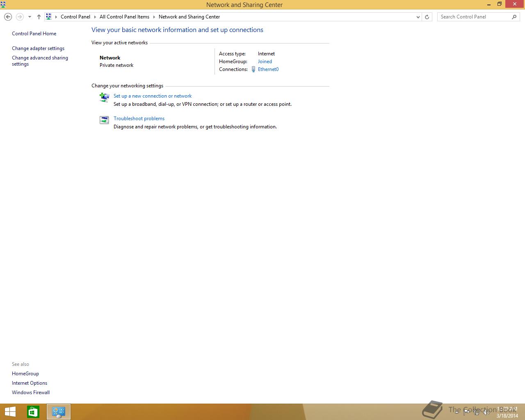Open Troubleshoot problems link
525x420 pixels.
139,119
